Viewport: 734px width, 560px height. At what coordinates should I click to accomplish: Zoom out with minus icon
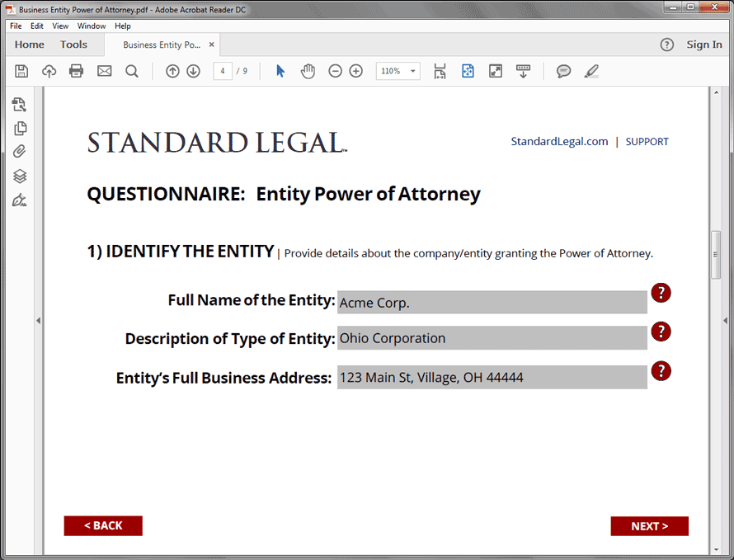coord(335,71)
